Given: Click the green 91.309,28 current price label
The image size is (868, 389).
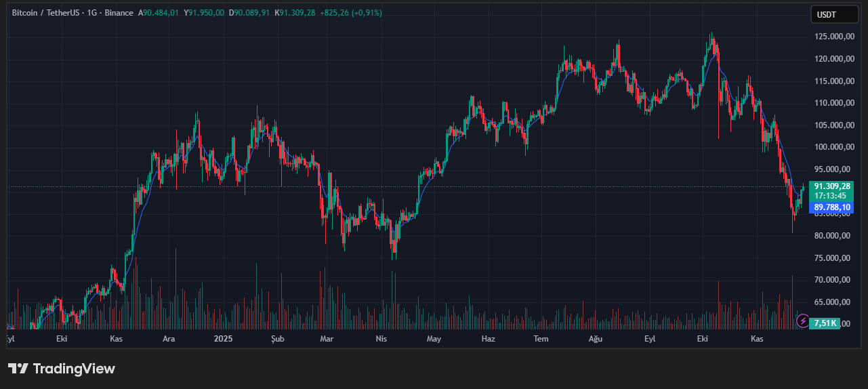Looking at the screenshot, I should (x=831, y=186).
